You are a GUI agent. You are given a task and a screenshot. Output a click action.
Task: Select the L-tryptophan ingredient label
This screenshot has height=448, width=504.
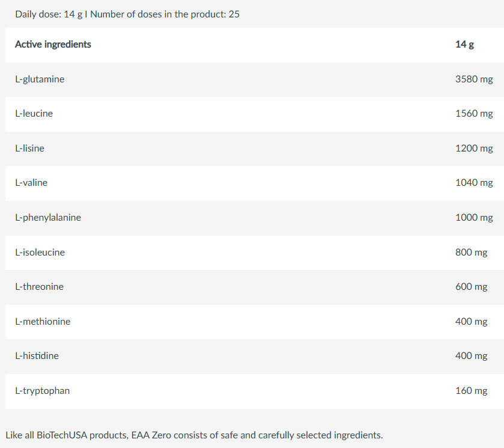click(43, 391)
